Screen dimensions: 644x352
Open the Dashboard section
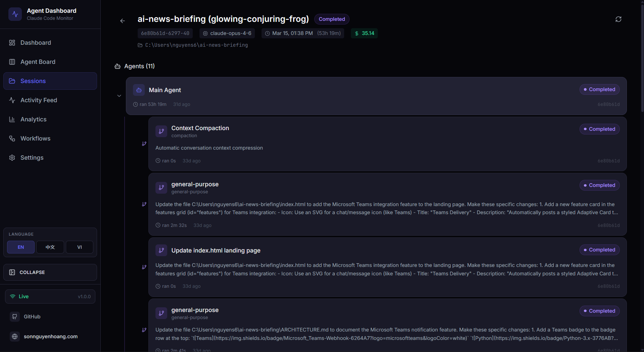tap(36, 43)
